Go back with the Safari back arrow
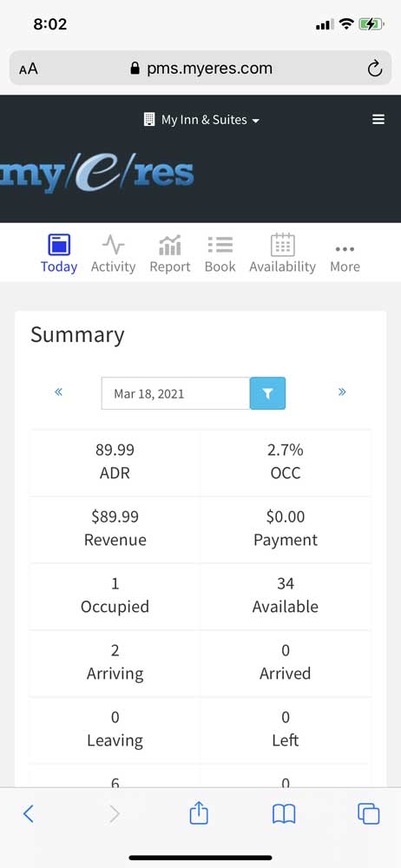The height and width of the screenshot is (868, 401). pos(29,814)
